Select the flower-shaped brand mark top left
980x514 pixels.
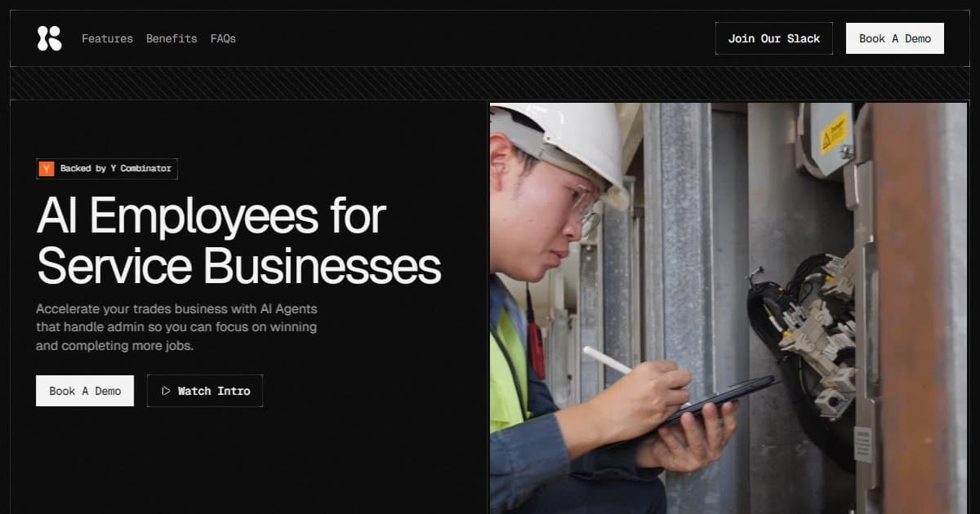pos(48,38)
